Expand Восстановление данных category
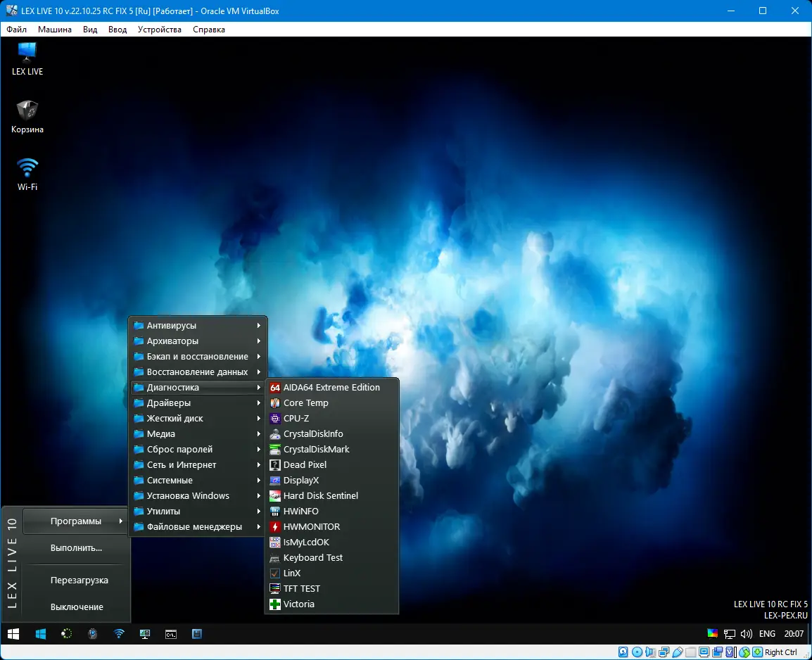The image size is (812, 660). 198,372
